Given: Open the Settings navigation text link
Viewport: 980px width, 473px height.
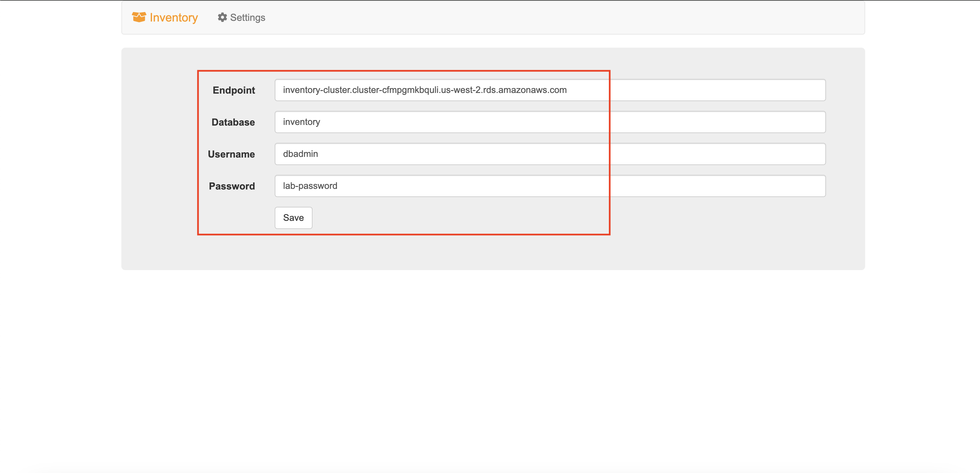Looking at the screenshot, I should pyautogui.click(x=247, y=18).
